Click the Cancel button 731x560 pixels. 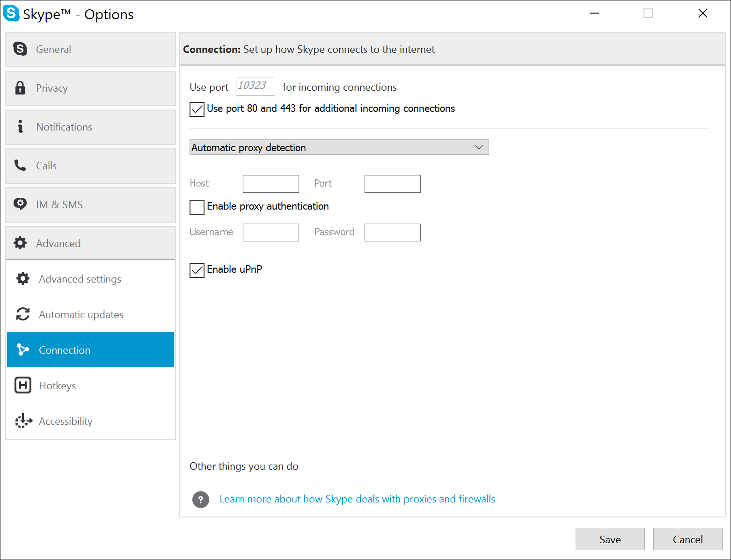coord(687,539)
